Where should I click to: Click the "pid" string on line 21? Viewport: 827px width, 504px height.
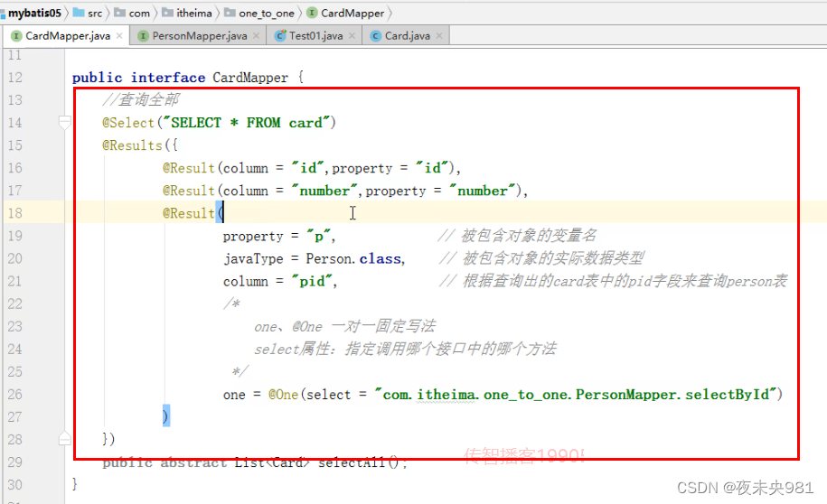pos(312,282)
